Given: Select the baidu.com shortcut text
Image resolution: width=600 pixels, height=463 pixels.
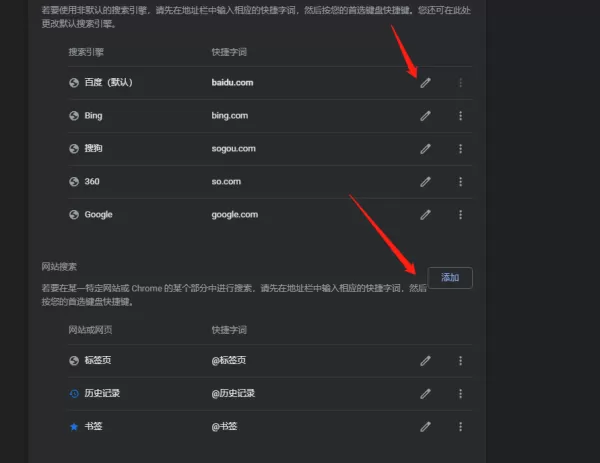Looking at the screenshot, I should [x=232, y=83].
